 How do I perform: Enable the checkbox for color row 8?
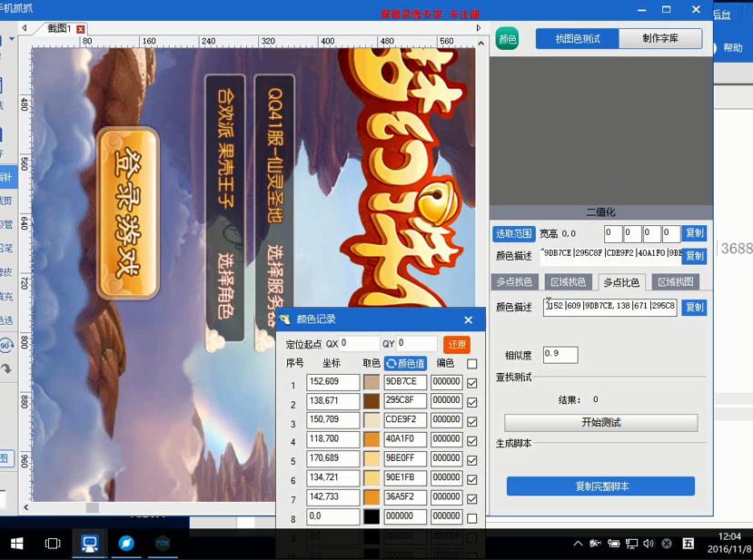click(x=471, y=518)
